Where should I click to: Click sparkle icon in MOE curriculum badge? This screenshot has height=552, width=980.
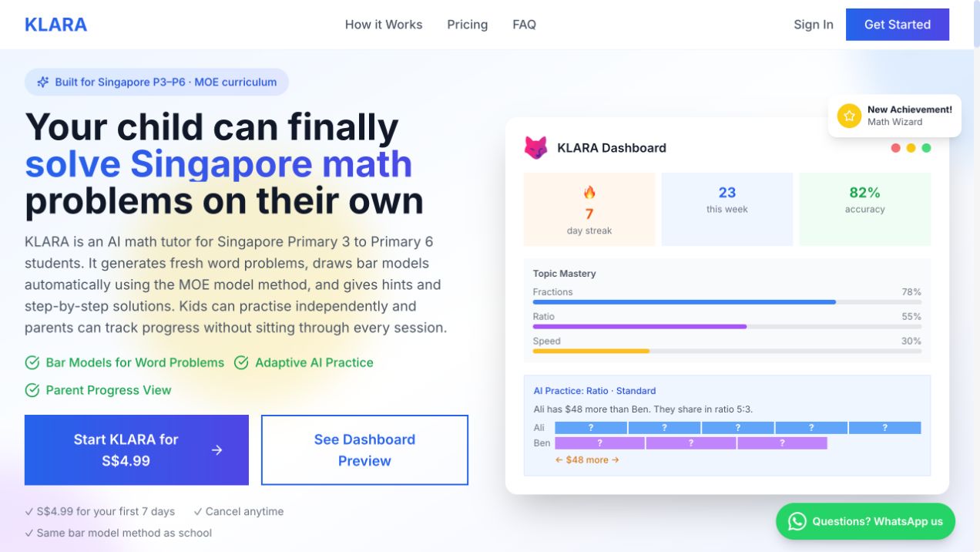[x=43, y=82]
